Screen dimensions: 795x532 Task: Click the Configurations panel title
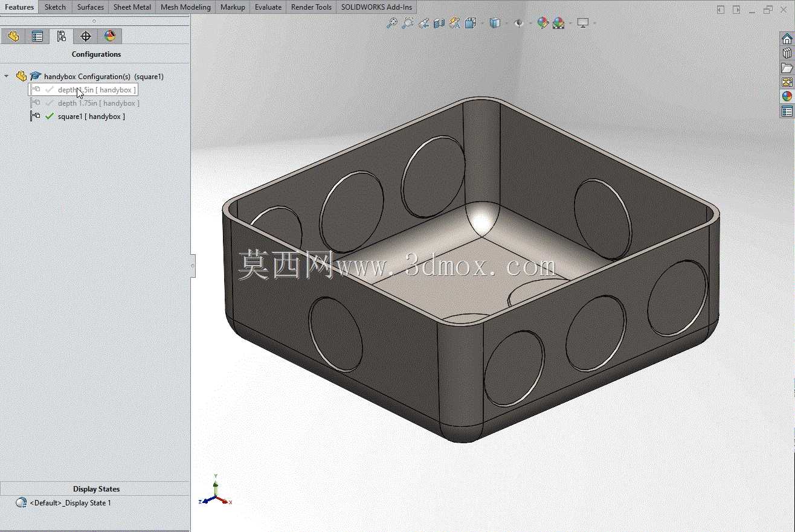coord(96,54)
